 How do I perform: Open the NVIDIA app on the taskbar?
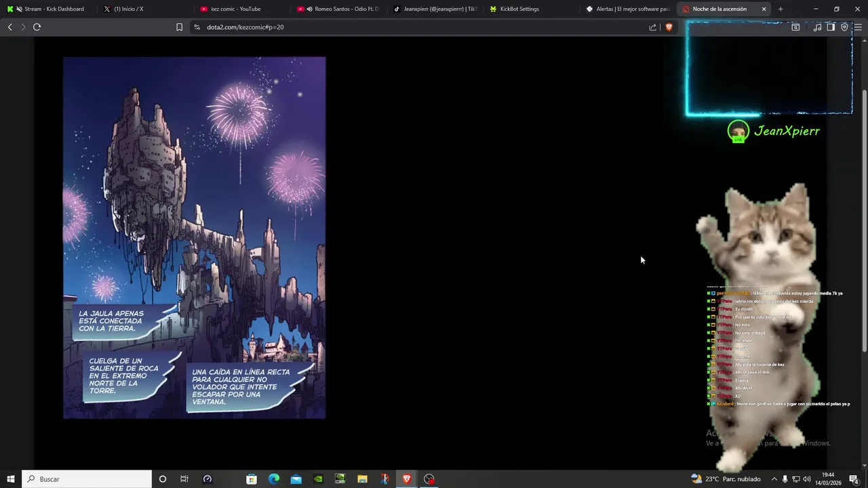click(x=318, y=479)
